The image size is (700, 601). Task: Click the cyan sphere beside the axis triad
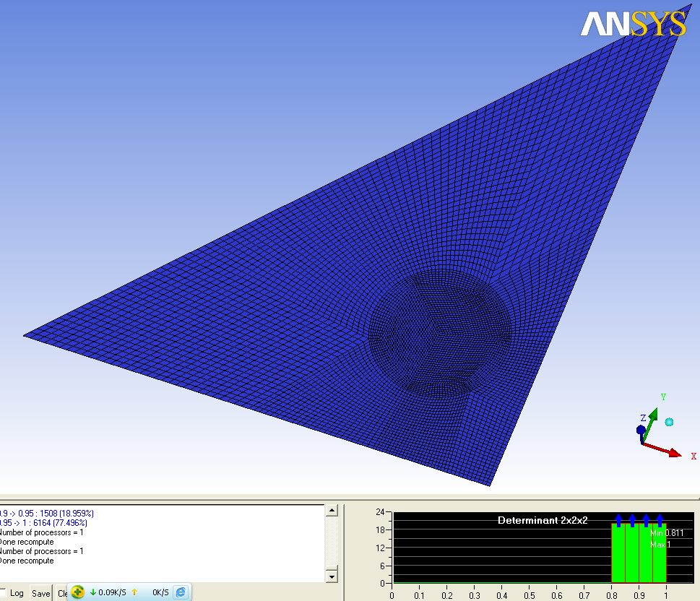click(x=669, y=422)
